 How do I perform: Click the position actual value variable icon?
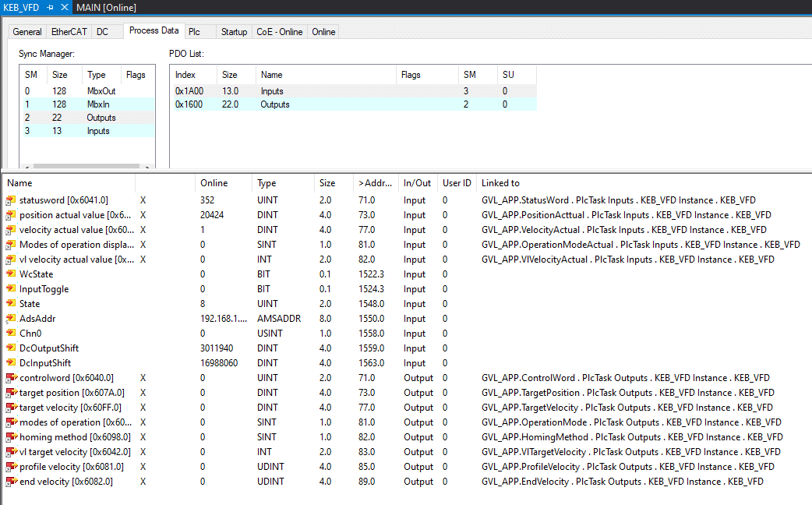click(x=11, y=215)
